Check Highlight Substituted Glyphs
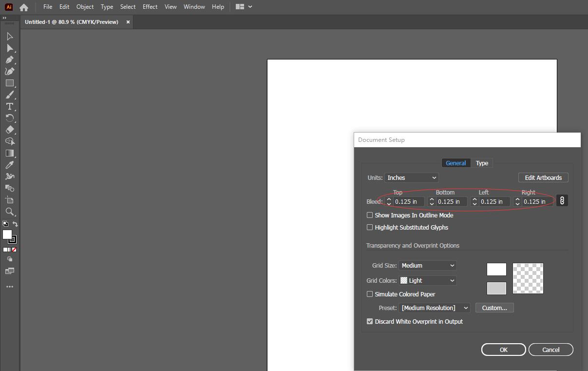This screenshot has width=588, height=371. pos(370,227)
